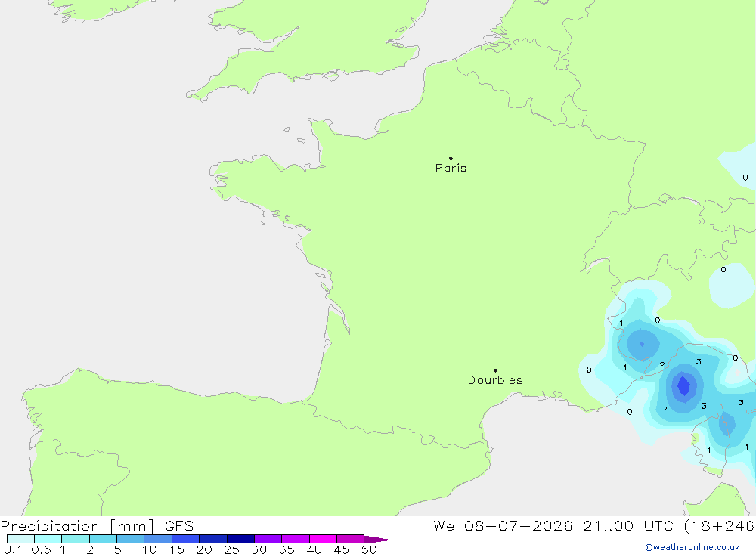Image resolution: width=756 pixels, height=554 pixels.
Task: Select the 5–10 mm legend color swatch
Action: coord(131,539)
